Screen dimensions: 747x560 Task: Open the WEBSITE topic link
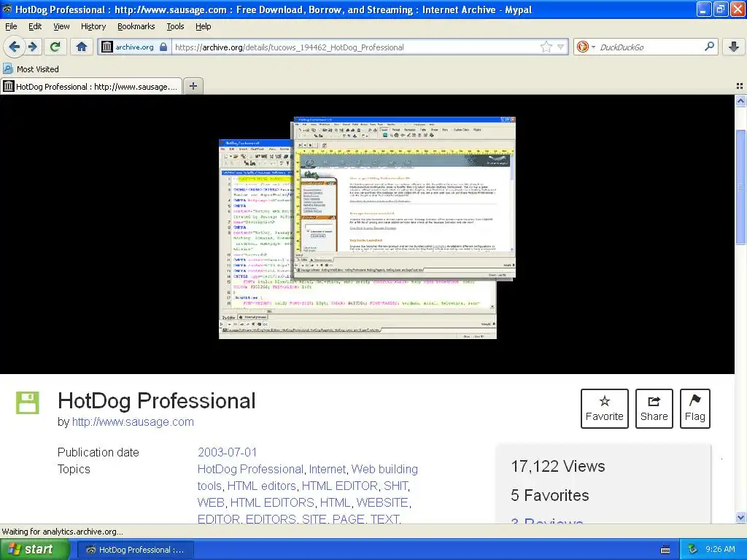point(382,502)
